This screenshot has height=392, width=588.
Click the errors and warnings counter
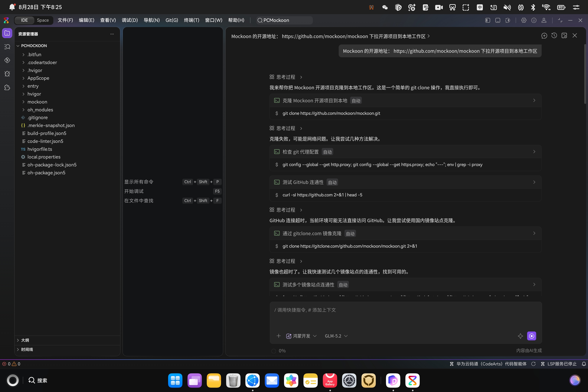[x=11, y=364]
